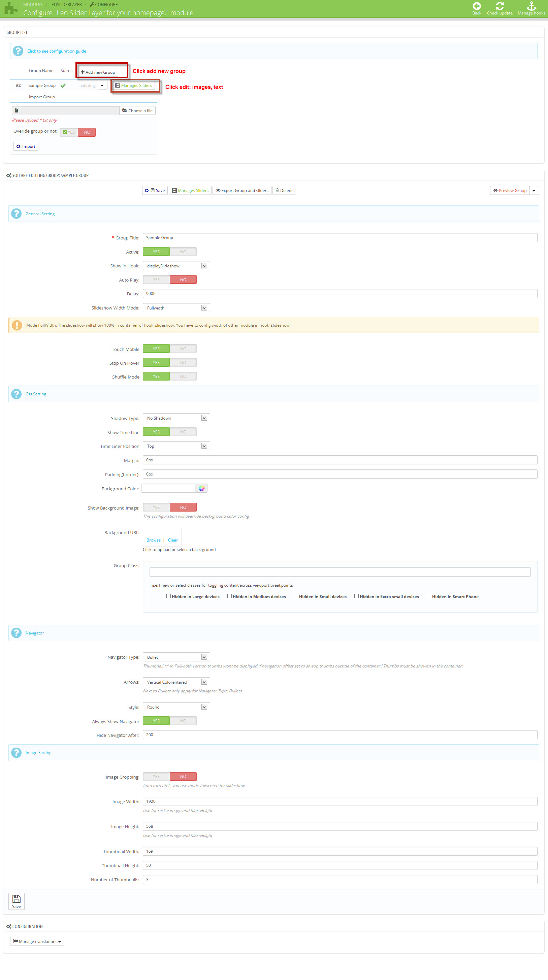This screenshot has height=980, width=548.
Task: Click the question icon beside Navigator
Action: coord(17,633)
